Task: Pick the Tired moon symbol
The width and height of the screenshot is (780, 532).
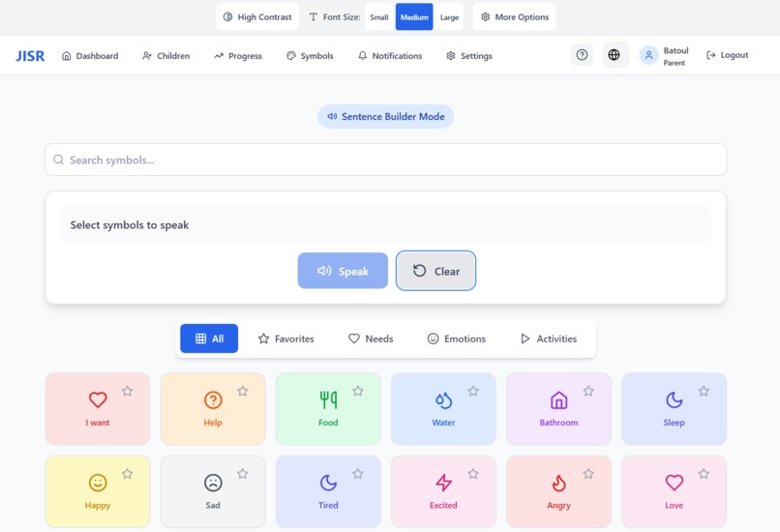Action: pyautogui.click(x=328, y=491)
